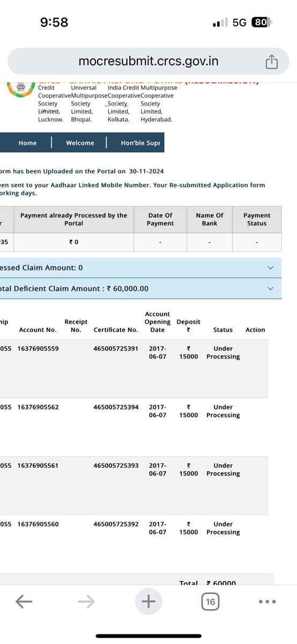Select Total Deficient Claim Amount ₹ 60,000.00 text
The image size is (297, 644).
75,288
